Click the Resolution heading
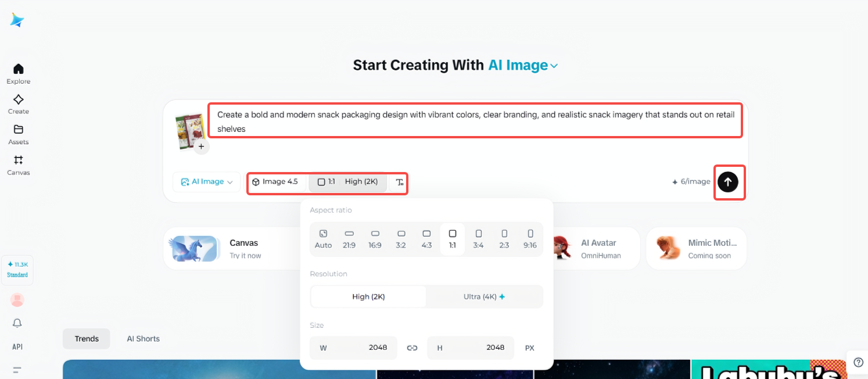The image size is (868, 379). [328, 274]
